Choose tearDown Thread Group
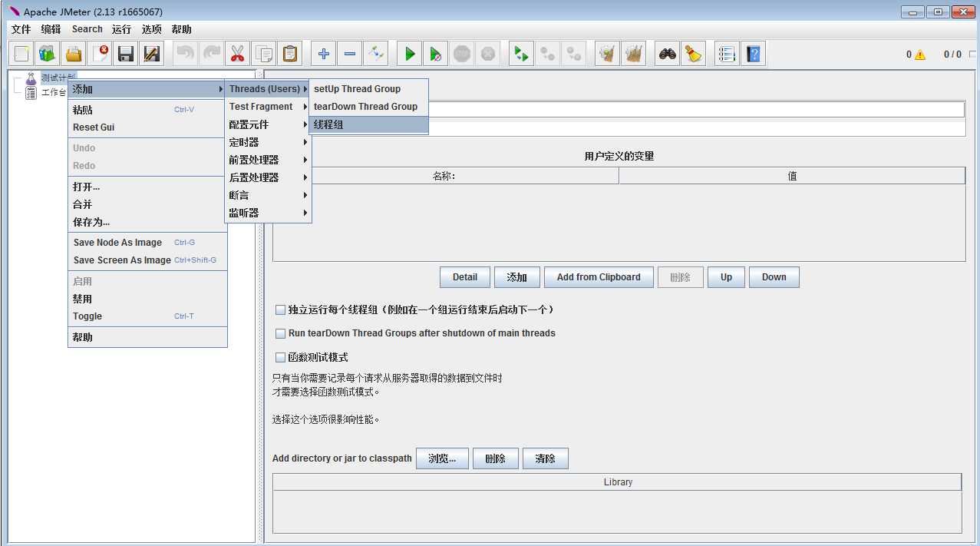980x546 pixels. click(368, 107)
